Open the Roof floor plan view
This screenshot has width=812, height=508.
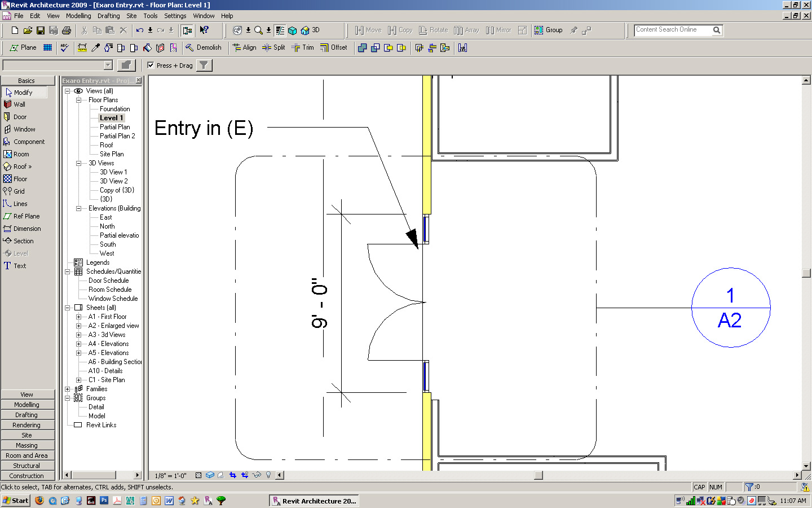106,145
